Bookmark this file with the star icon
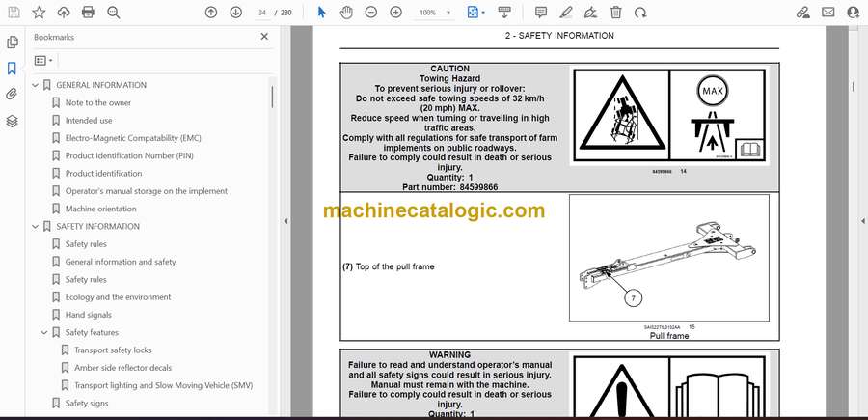The height and width of the screenshot is (420, 868). point(39,13)
